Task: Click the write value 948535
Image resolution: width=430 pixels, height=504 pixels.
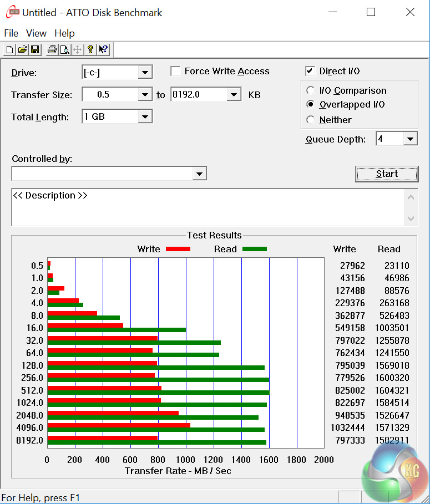Action: (x=350, y=415)
